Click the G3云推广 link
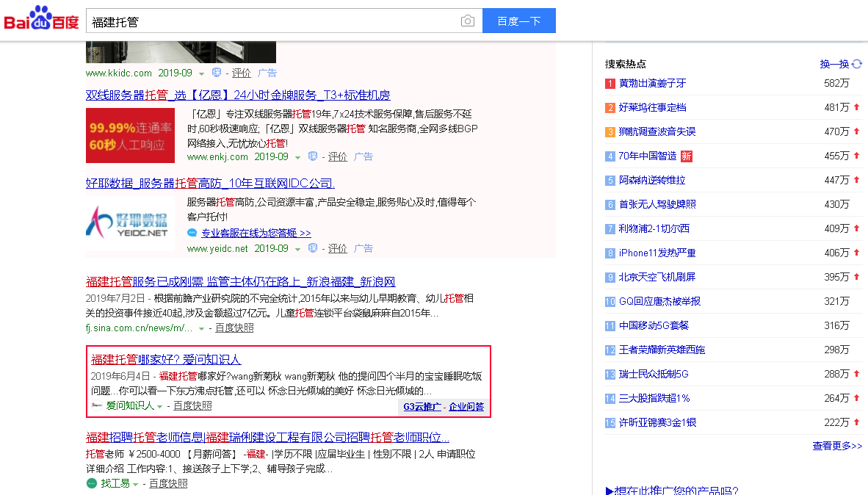Image resolution: width=868 pixels, height=495 pixels. (x=422, y=407)
